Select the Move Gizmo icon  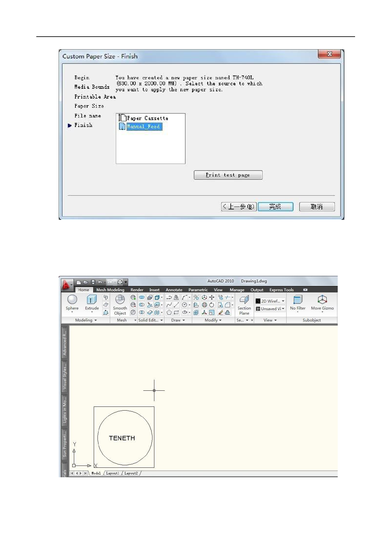click(322, 300)
